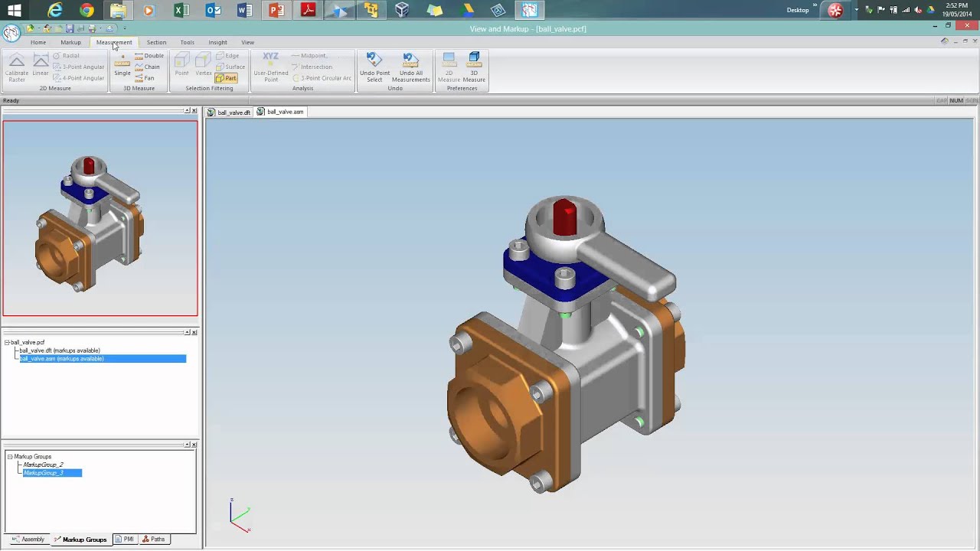980x551 pixels.
Task: Open the Insight ribbon tab
Action: [217, 42]
